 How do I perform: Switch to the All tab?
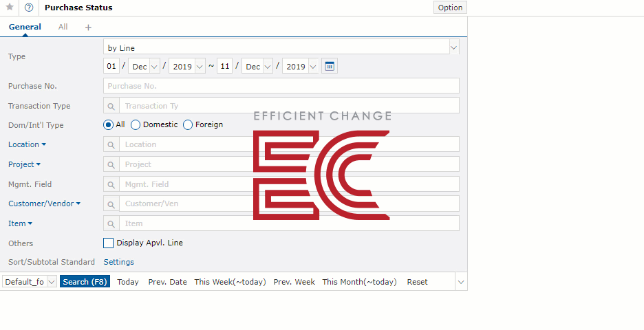click(63, 27)
